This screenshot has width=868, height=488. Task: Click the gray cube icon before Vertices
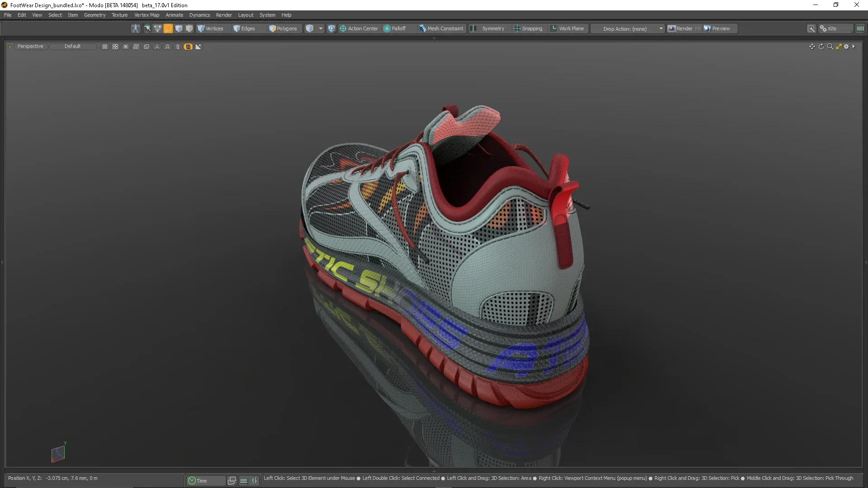click(189, 28)
